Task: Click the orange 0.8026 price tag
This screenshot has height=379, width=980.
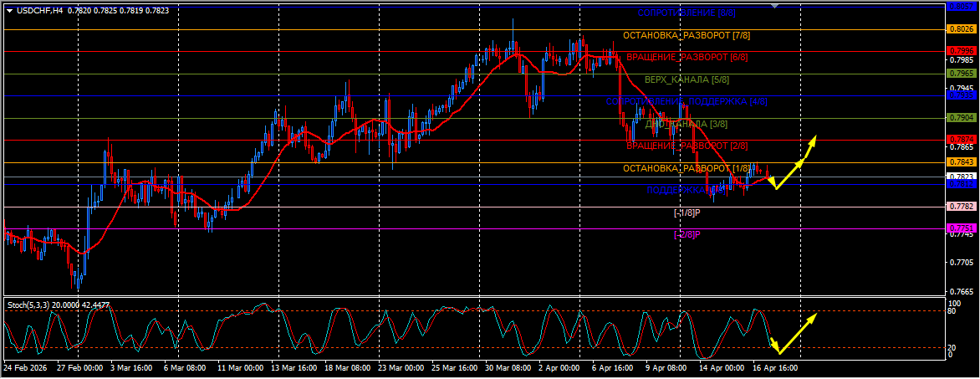Action: [962, 28]
